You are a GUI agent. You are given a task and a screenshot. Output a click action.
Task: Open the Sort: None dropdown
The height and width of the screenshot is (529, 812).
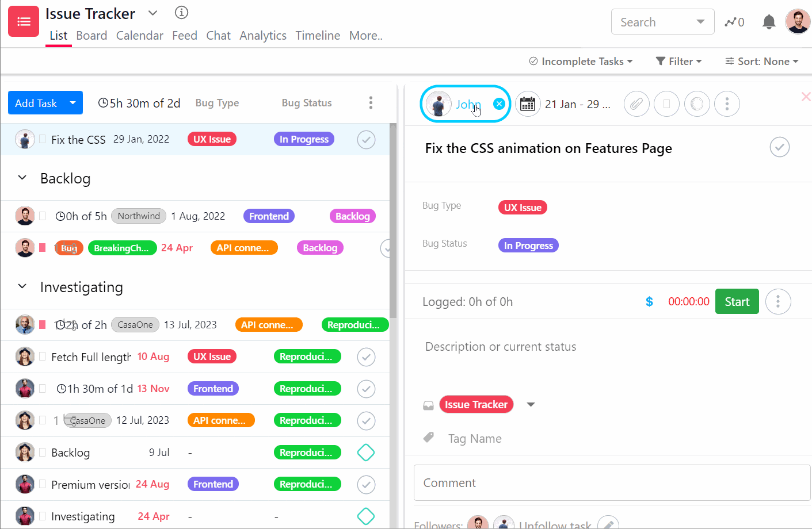click(761, 61)
